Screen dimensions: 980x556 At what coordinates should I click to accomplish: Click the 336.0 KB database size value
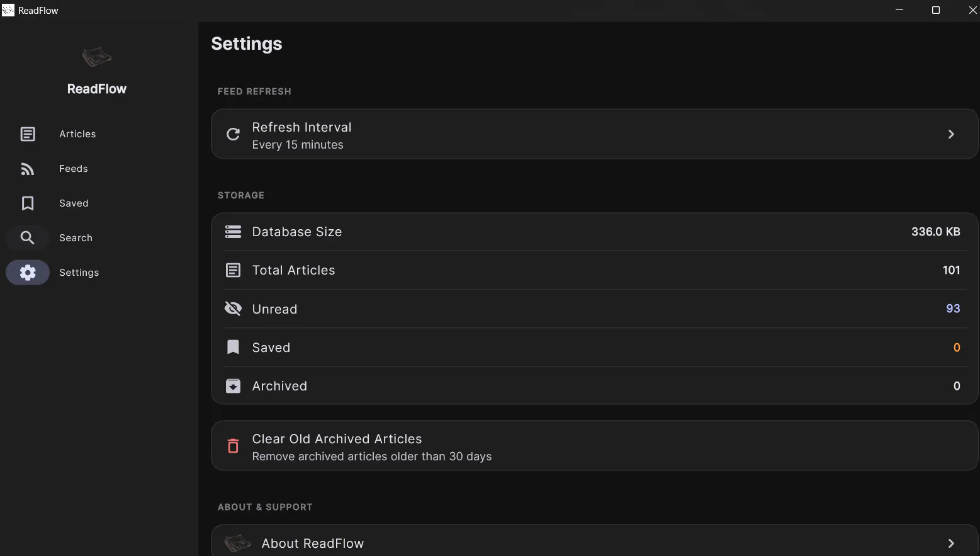point(935,232)
